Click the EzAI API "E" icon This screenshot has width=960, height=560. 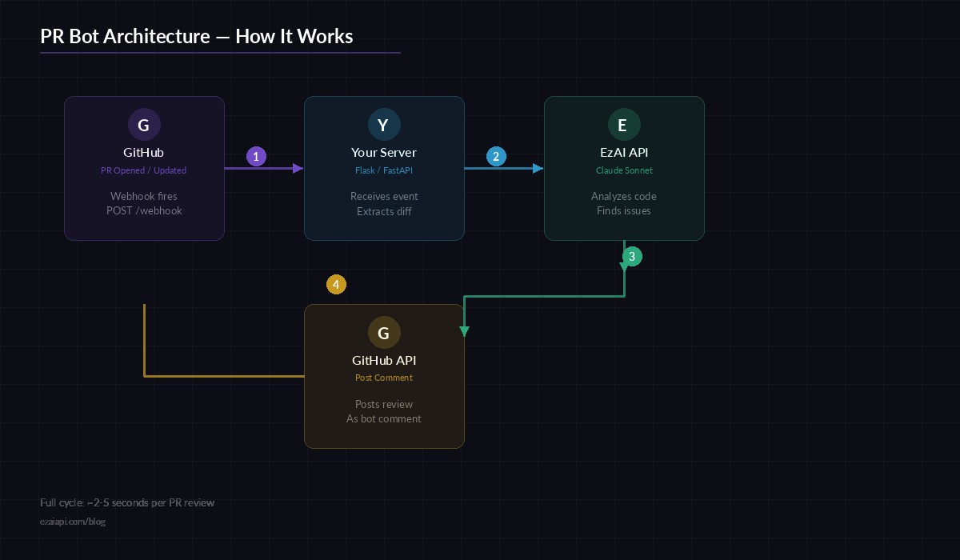tap(624, 125)
